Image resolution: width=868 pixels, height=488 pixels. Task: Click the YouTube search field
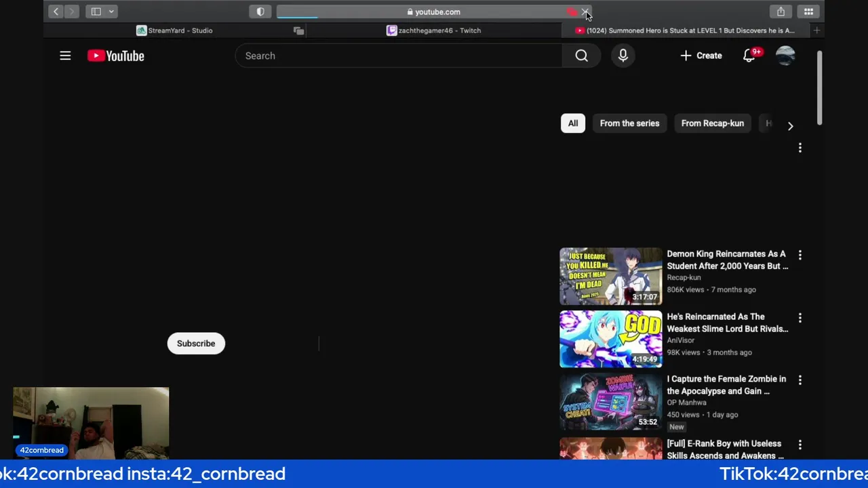[399, 56]
